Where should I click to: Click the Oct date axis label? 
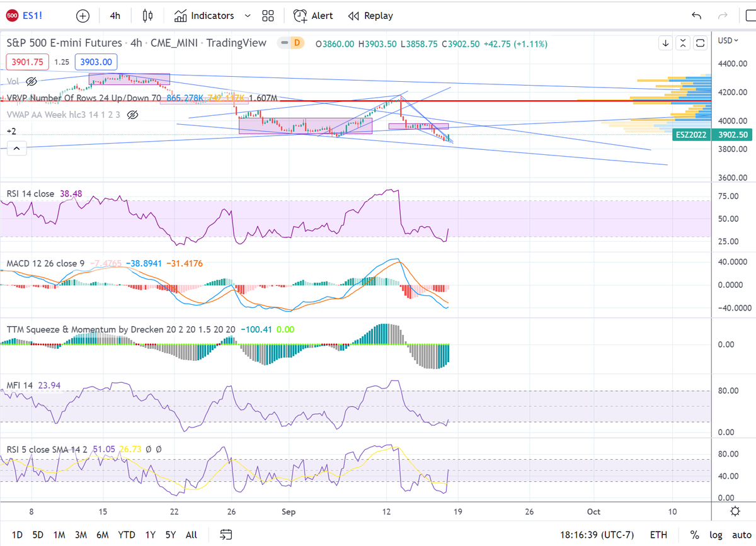[593, 512]
